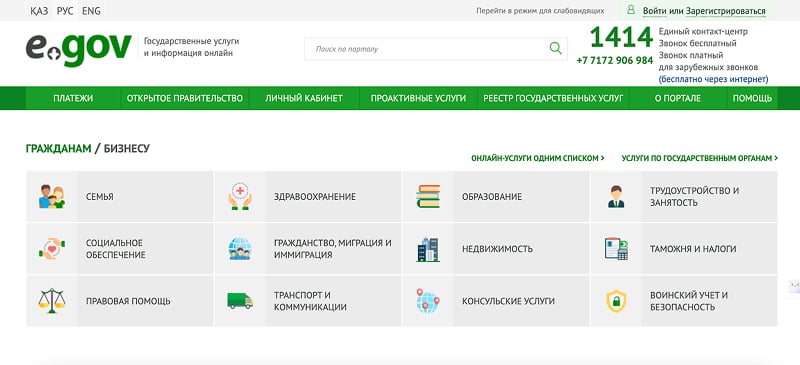Switch language to РУС
The height and width of the screenshot is (365, 800).
[65, 11]
